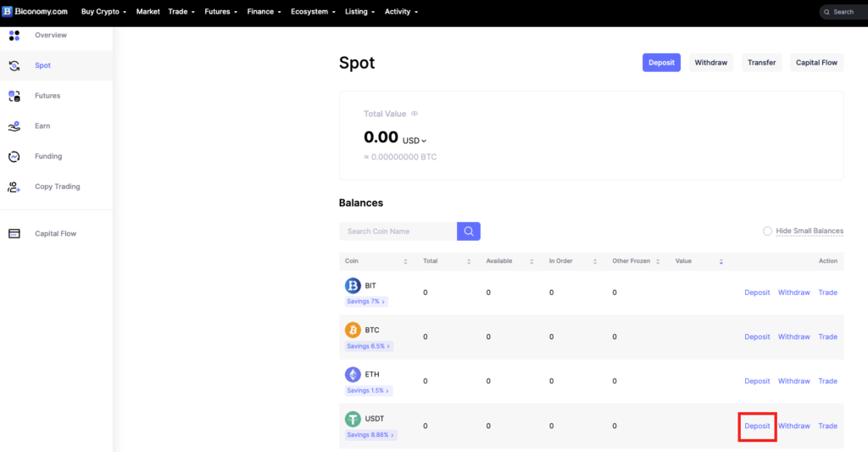Viewport: 868px width, 452px height.
Task: Focus the Search Coin Name field
Action: pos(398,231)
